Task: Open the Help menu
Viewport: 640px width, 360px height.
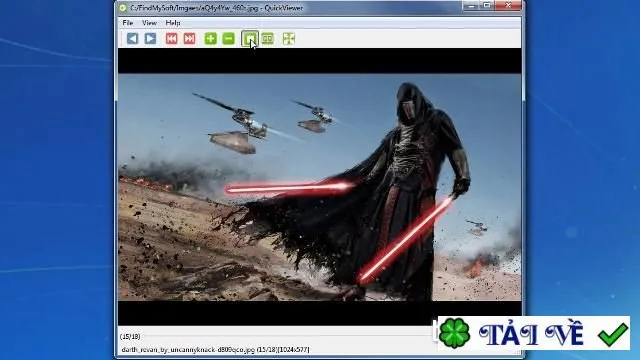Action: [173, 23]
